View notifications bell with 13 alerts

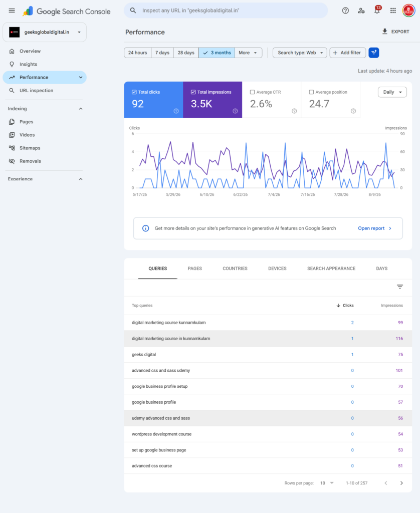tap(377, 10)
